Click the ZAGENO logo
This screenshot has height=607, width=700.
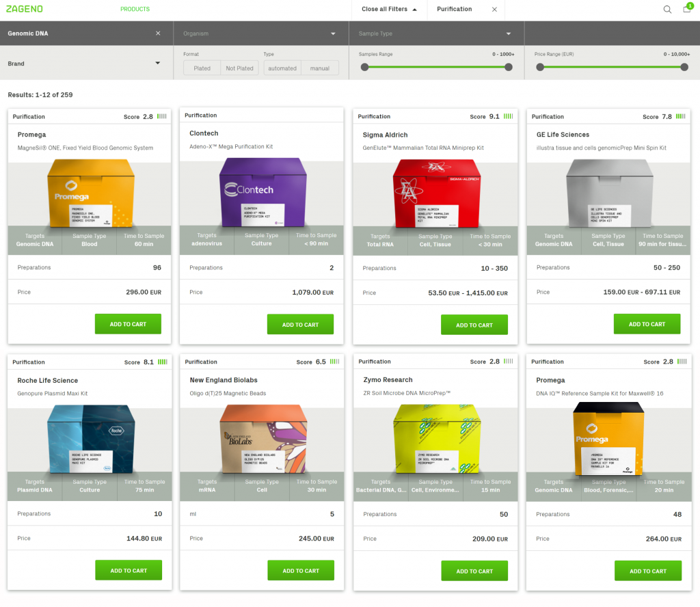coord(25,9)
